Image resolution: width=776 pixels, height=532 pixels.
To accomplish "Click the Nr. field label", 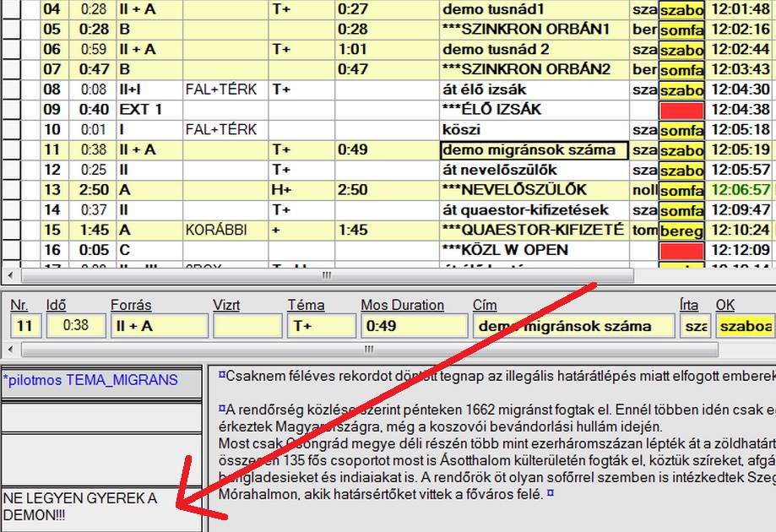I will (x=19, y=306).
